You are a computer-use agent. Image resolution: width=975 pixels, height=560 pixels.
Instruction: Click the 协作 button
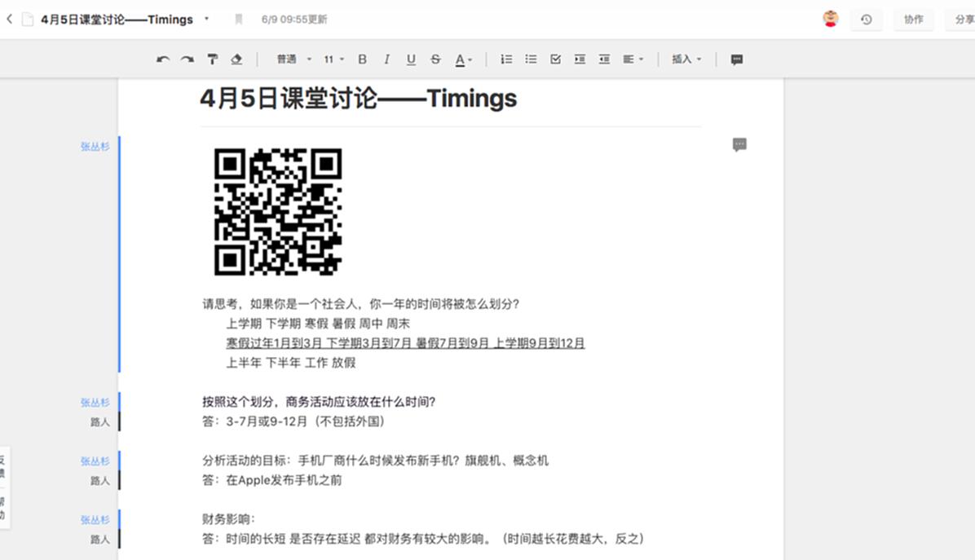click(913, 20)
